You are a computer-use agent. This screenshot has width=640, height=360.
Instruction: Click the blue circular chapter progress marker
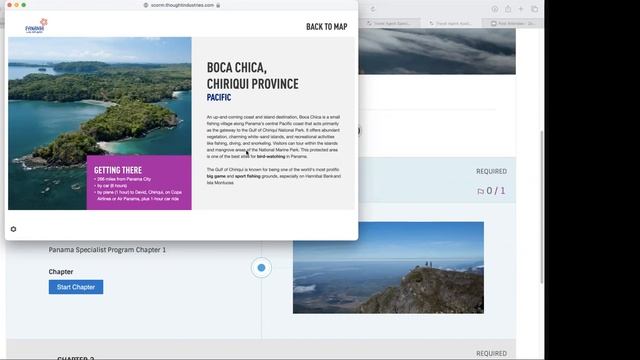click(261, 268)
